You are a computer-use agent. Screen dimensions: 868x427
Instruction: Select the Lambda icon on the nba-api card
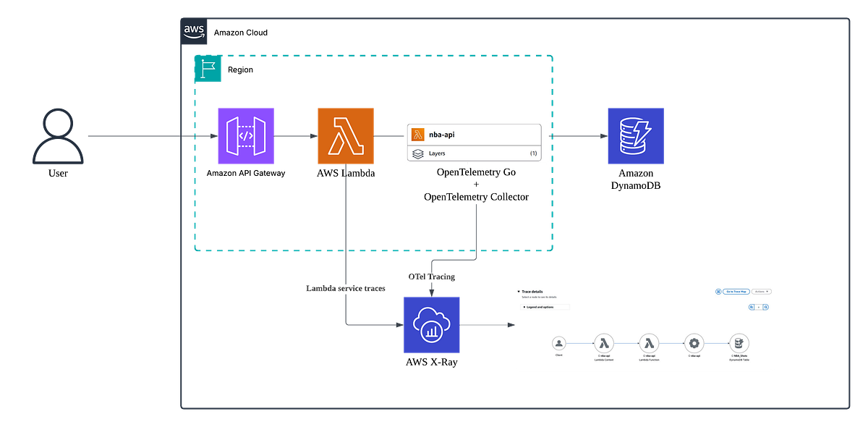(x=418, y=133)
